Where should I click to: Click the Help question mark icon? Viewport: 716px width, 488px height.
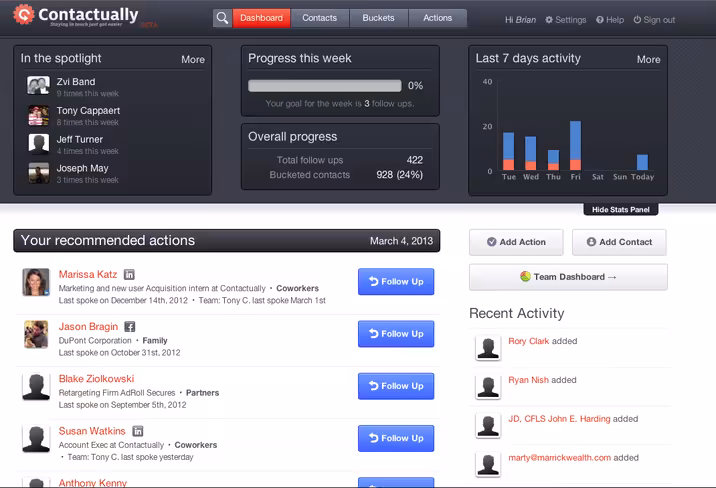point(600,20)
